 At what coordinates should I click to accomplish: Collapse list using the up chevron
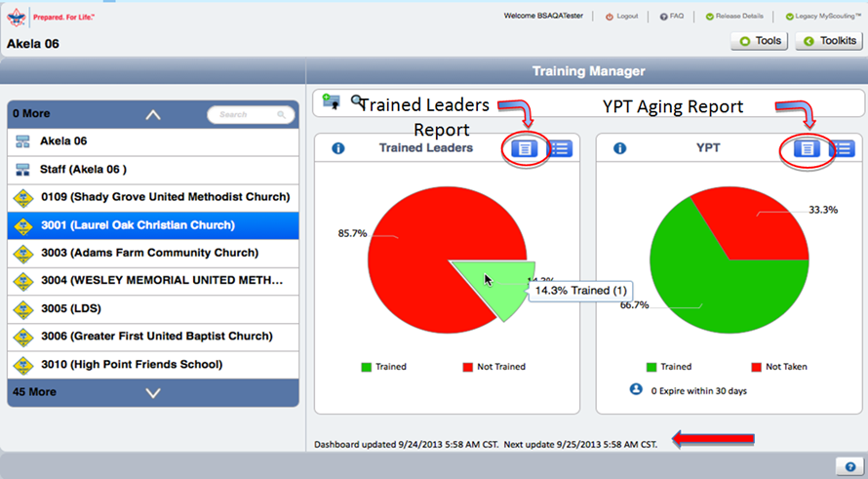coord(153,114)
